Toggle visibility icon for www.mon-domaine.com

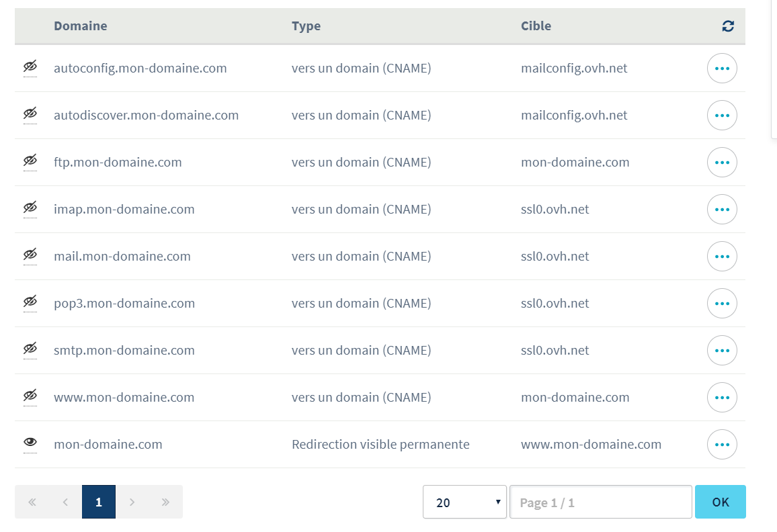coord(30,396)
